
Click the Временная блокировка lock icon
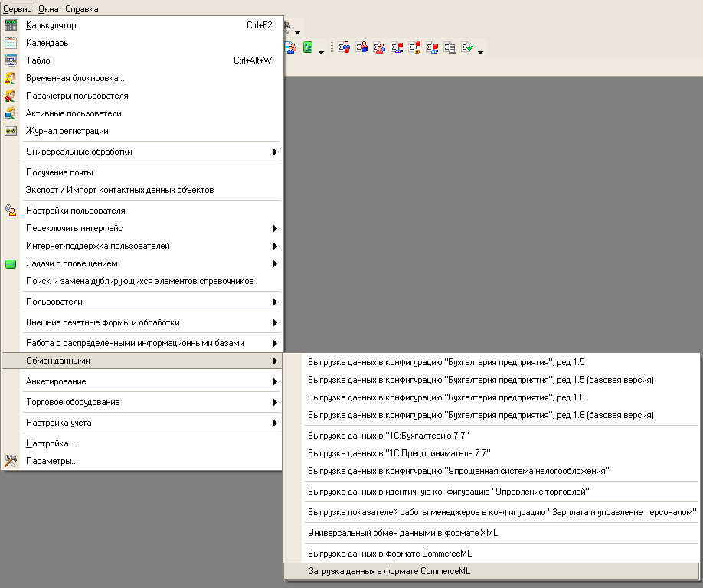pyautogui.click(x=11, y=78)
